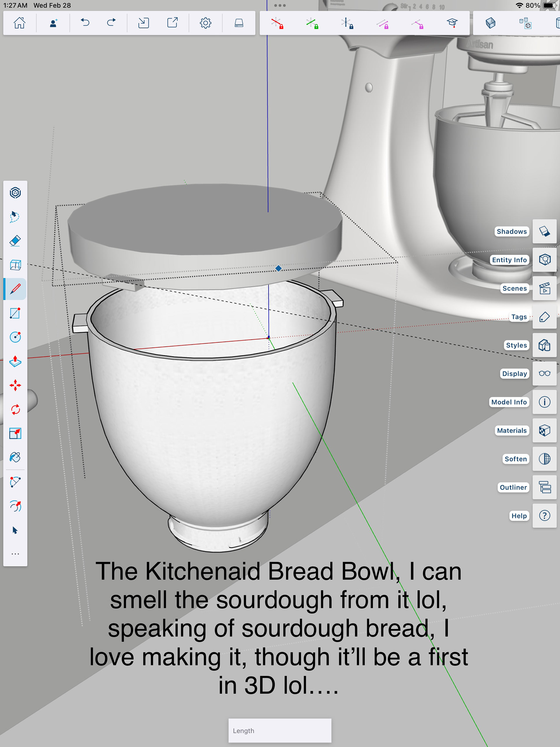Select the Paint Bucket tool

tap(15, 457)
